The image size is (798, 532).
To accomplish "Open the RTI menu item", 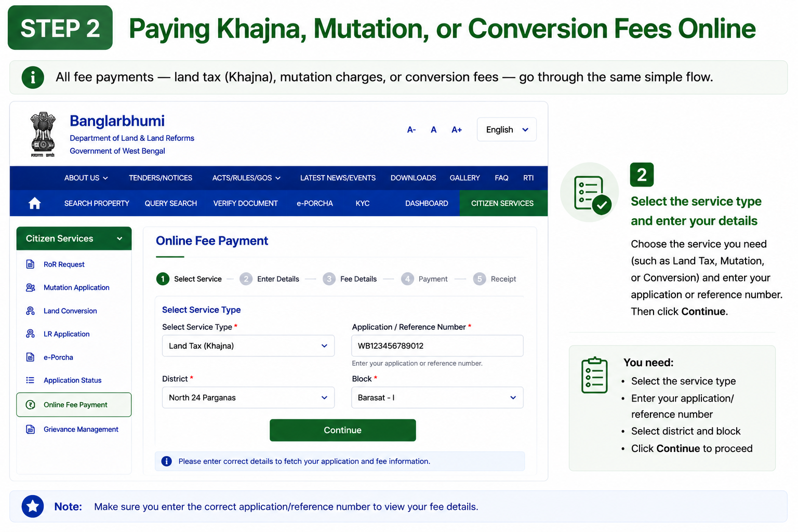I will click(x=528, y=178).
